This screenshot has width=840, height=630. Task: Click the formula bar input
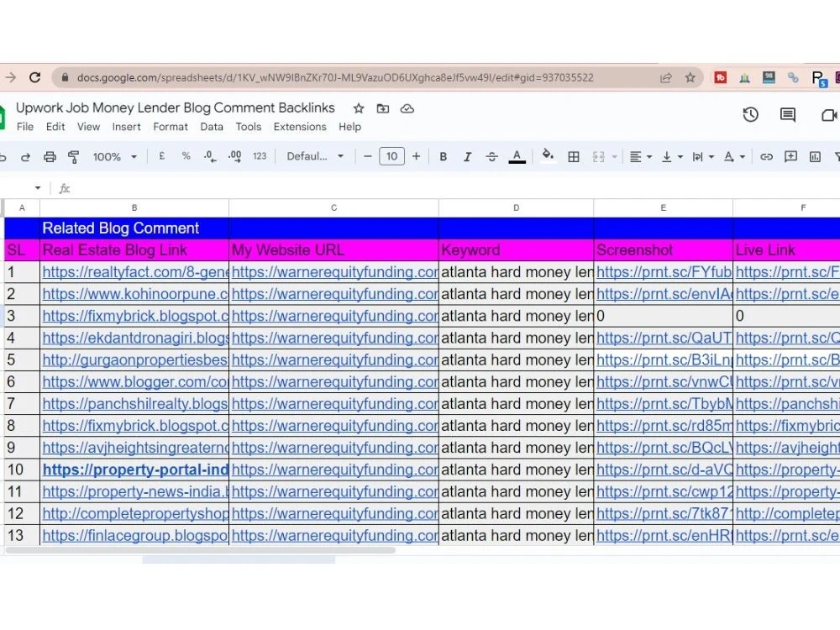[455, 188]
